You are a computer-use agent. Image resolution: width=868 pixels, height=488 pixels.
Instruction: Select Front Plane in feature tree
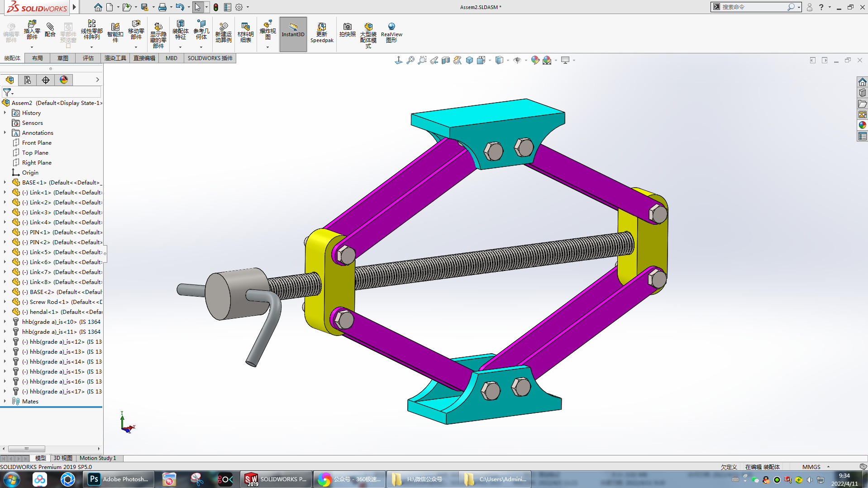37,142
